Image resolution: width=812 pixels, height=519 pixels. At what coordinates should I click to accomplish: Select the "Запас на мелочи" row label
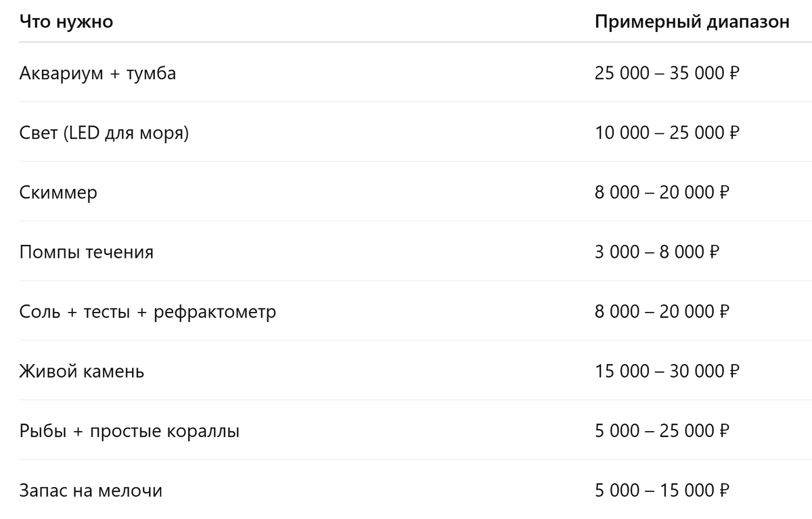click(x=91, y=490)
